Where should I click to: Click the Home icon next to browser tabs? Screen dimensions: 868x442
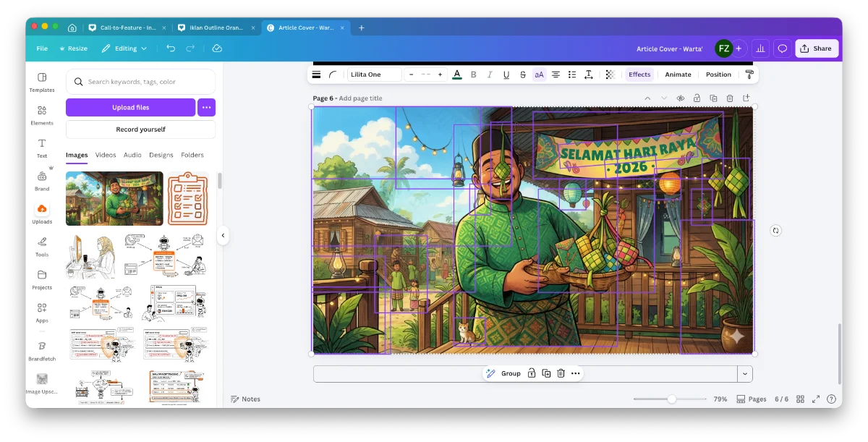click(x=72, y=27)
